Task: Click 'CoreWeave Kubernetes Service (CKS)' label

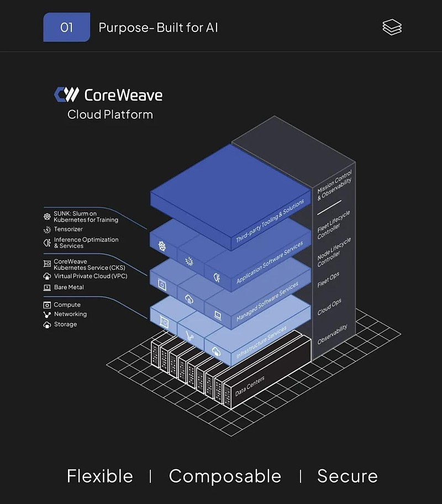Action: click(x=90, y=265)
